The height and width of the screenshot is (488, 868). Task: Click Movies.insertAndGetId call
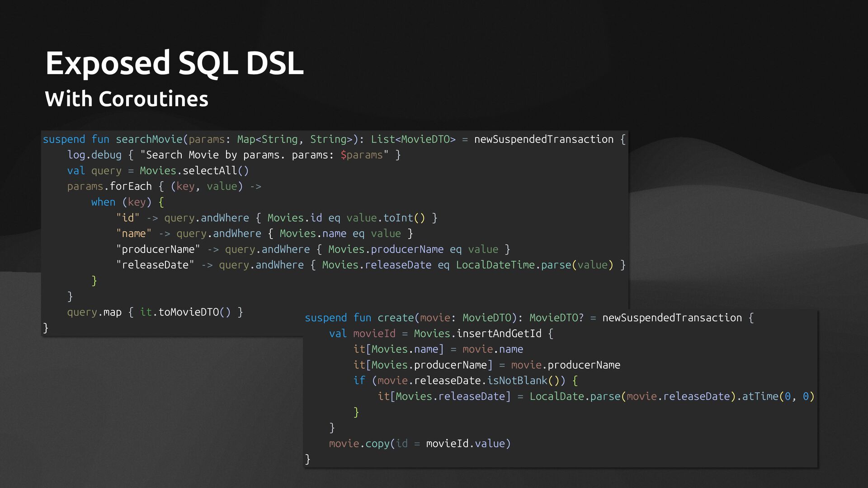point(477,334)
